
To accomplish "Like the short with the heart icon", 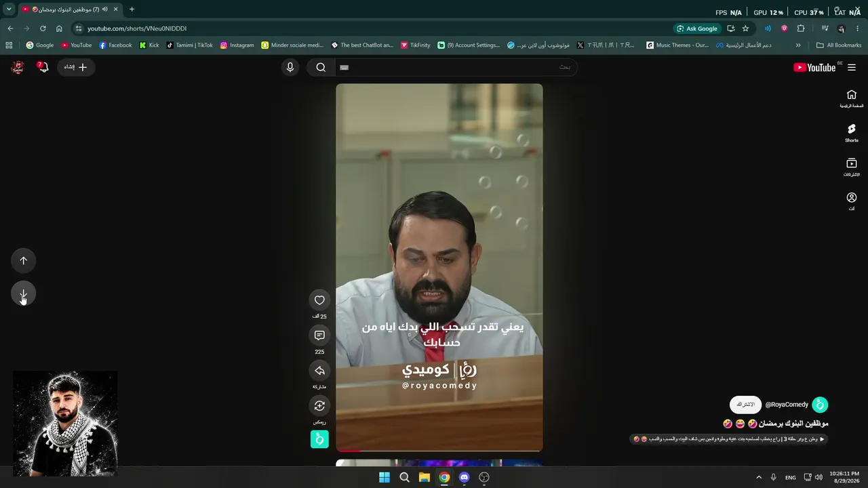I will [x=319, y=300].
